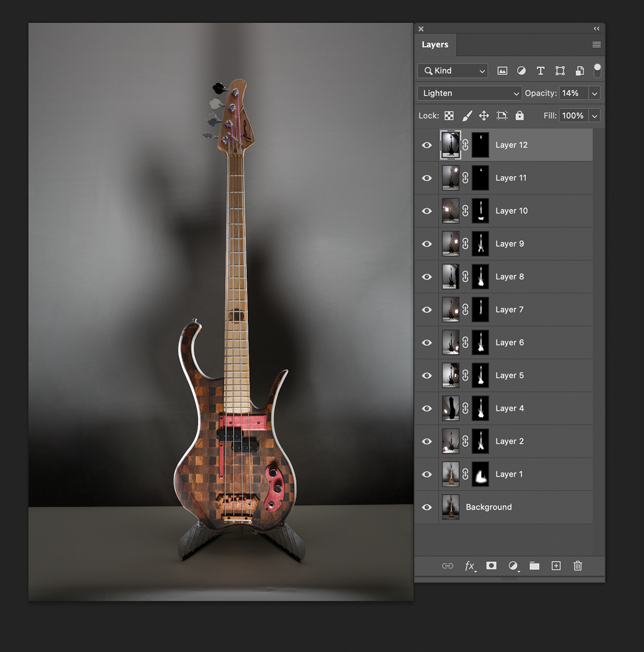Open the fx layer style menu
This screenshot has height=652, width=644.
click(470, 566)
